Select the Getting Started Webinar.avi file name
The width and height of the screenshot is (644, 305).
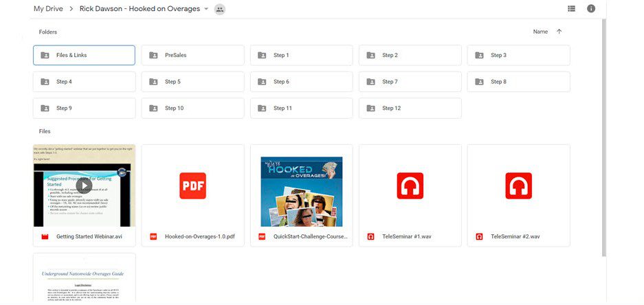tap(89, 236)
